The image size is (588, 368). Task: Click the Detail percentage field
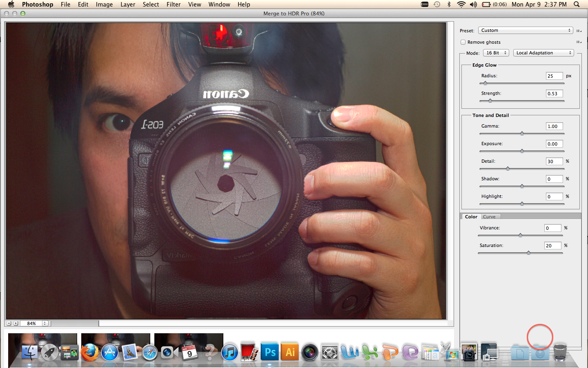tap(554, 162)
